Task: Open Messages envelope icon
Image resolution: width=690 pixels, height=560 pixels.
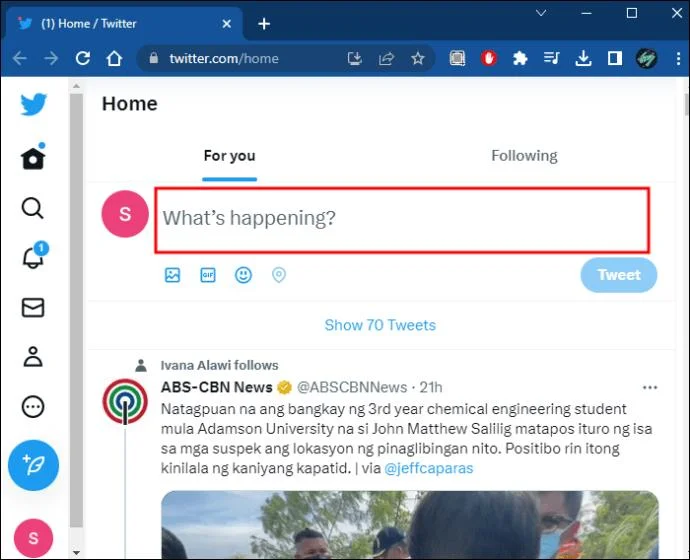Action: (x=33, y=307)
